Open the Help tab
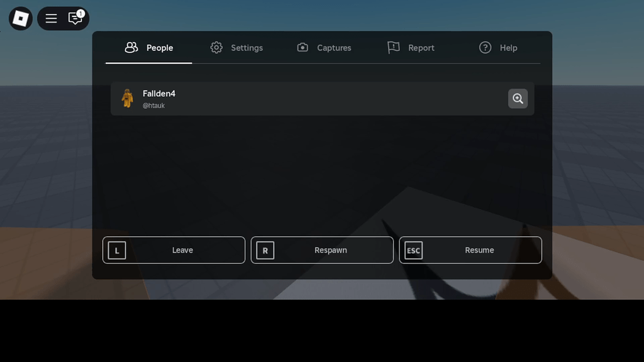This screenshot has width=644, height=362. point(508,48)
